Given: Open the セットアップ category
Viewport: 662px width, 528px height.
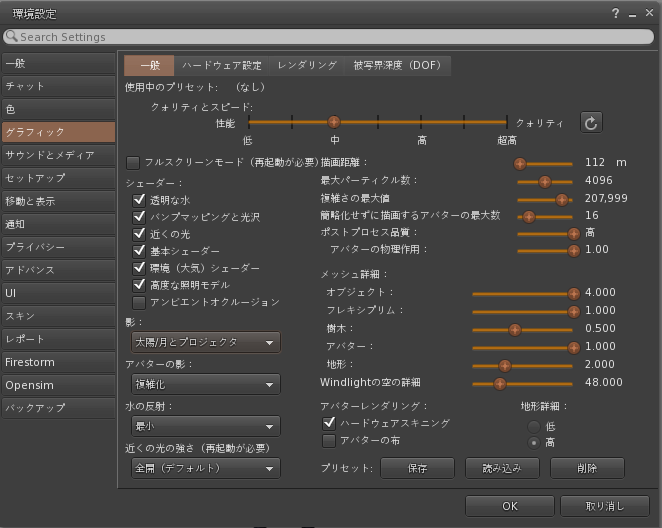Looking at the screenshot, I should tap(58, 178).
